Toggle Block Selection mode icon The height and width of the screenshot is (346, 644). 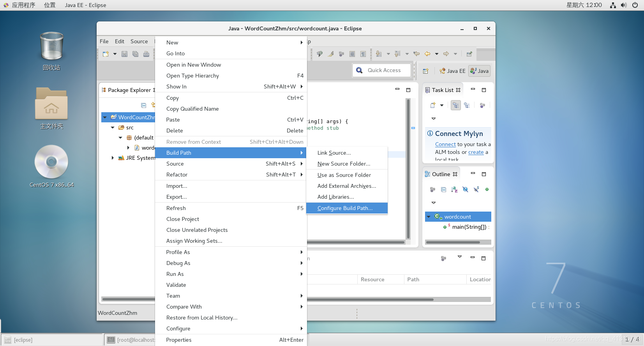pos(352,54)
